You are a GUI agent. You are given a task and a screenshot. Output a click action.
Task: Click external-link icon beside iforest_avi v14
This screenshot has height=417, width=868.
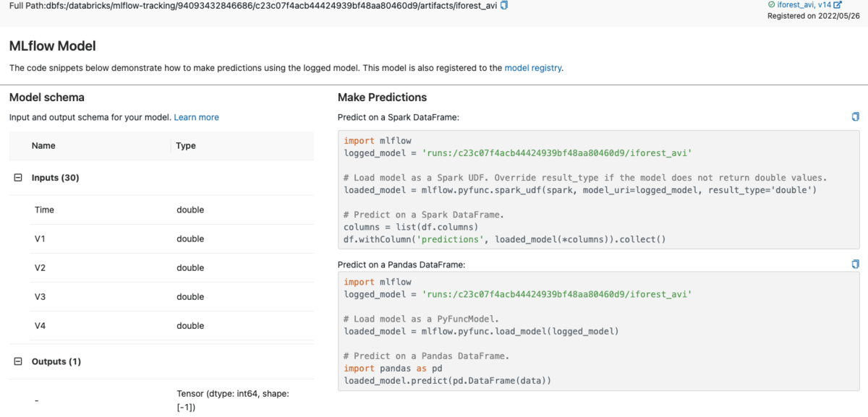[x=838, y=4]
